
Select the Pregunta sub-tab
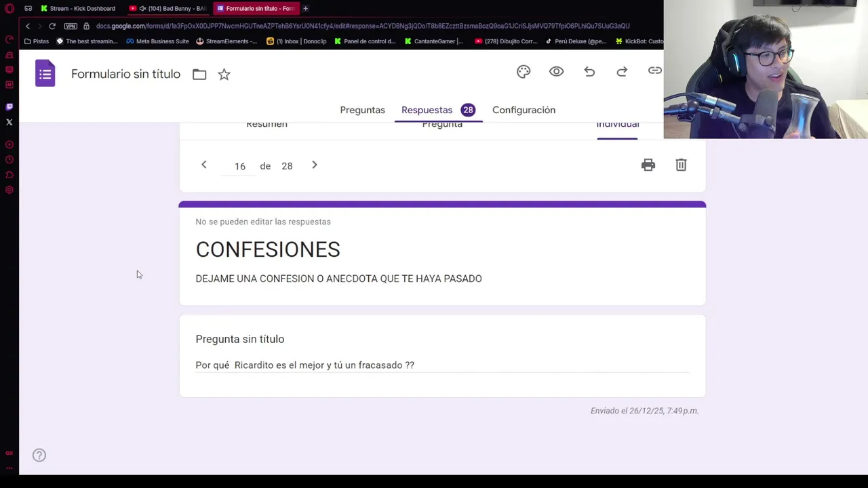[442, 125]
